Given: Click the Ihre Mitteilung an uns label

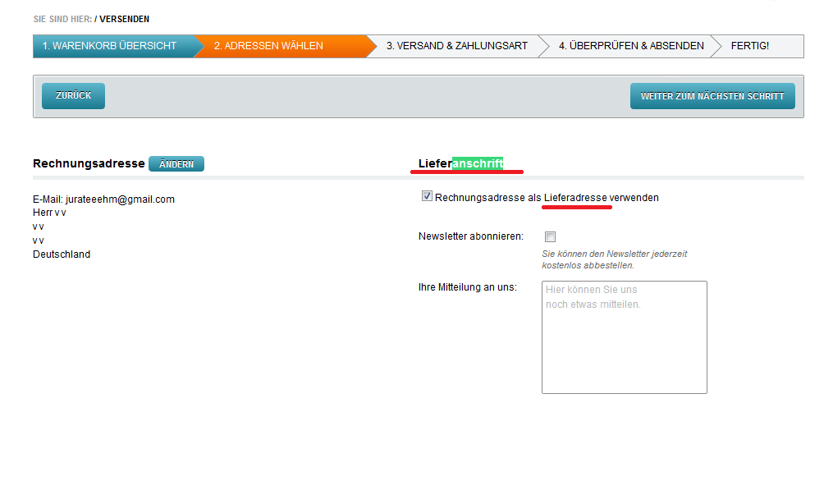Looking at the screenshot, I should [x=467, y=287].
